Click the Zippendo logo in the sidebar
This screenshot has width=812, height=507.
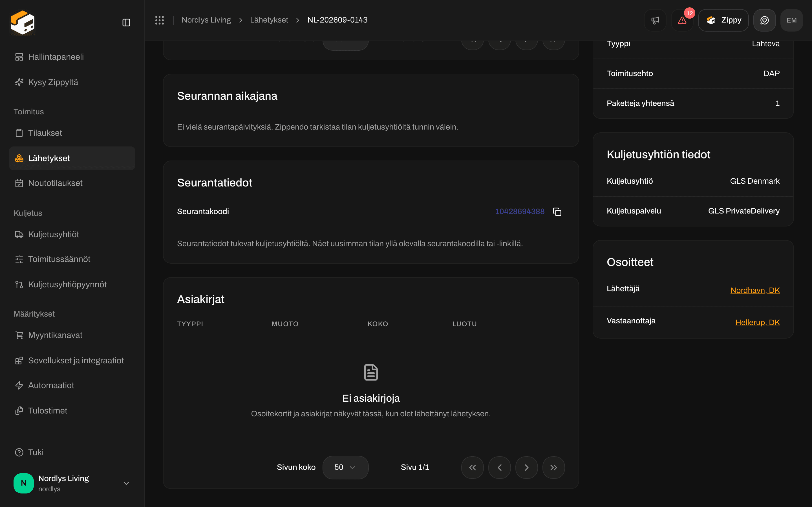[23, 23]
